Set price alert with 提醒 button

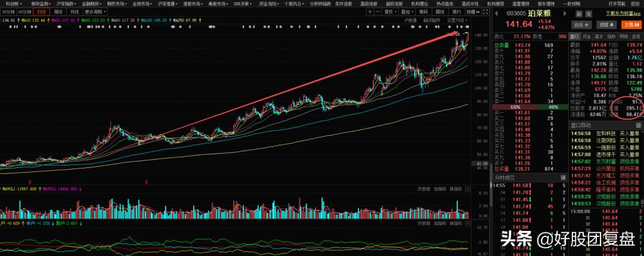pos(605,24)
